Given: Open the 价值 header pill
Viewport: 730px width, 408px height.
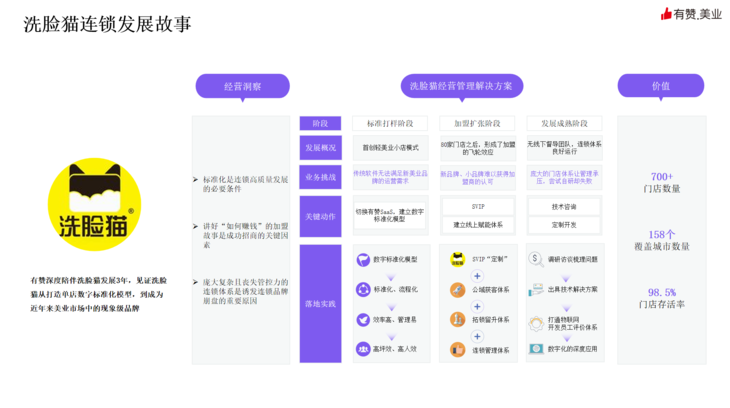Looking at the screenshot, I should 661,87.
